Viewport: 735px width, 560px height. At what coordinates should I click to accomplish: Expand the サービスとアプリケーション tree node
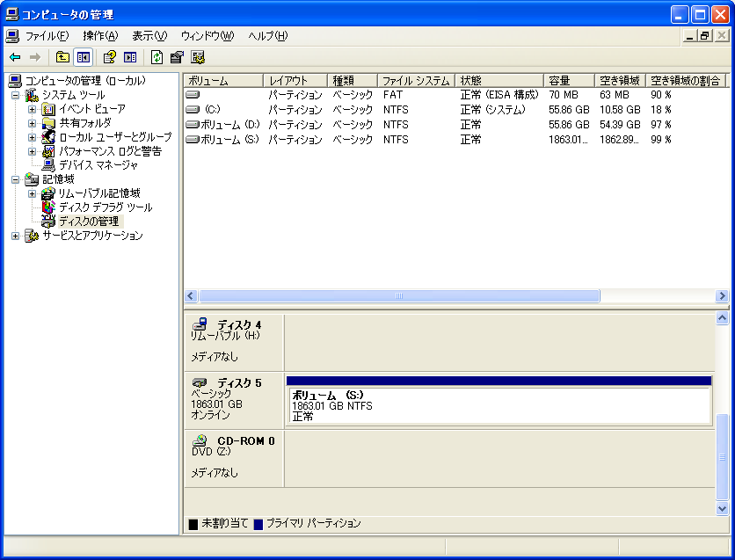pyautogui.click(x=16, y=236)
